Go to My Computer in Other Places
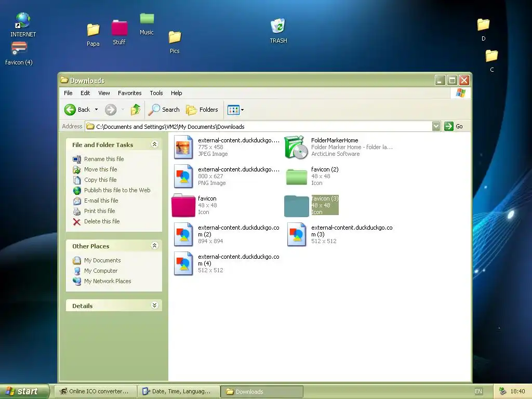Image resolution: width=532 pixels, height=399 pixels. pyautogui.click(x=101, y=271)
